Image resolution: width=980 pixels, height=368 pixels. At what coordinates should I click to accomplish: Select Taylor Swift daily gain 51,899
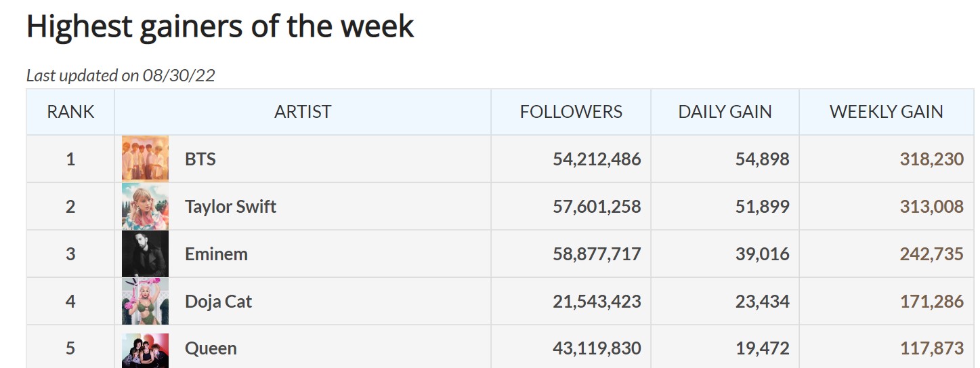click(x=763, y=207)
